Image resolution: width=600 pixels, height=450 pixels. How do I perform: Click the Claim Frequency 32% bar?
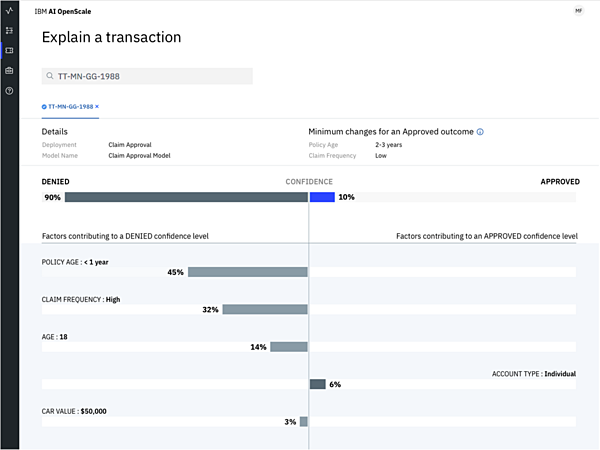(x=264, y=310)
